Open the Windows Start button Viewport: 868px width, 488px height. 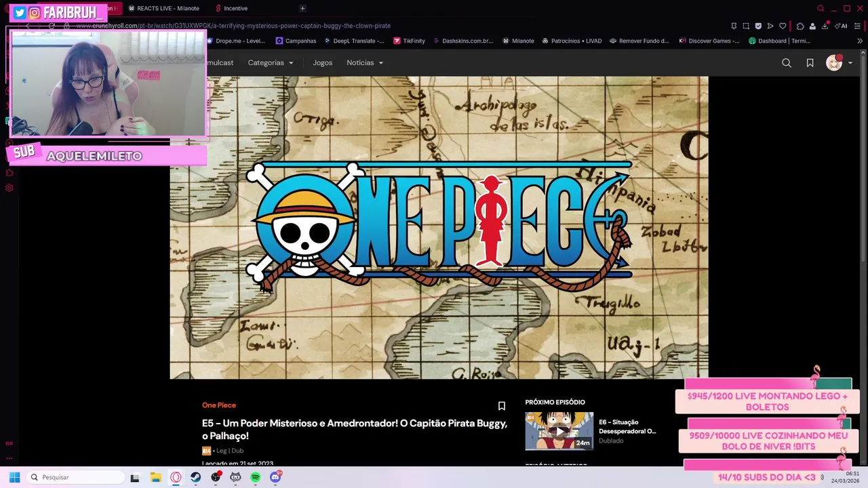(x=14, y=477)
